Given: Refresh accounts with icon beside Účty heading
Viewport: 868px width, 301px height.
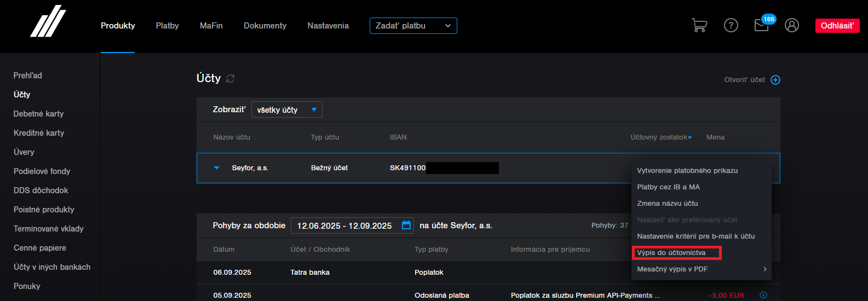Looking at the screenshot, I should pyautogui.click(x=231, y=79).
